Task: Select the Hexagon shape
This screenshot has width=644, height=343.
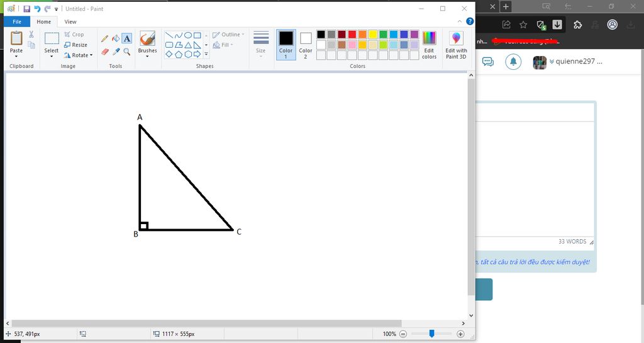Action: (187, 54)
